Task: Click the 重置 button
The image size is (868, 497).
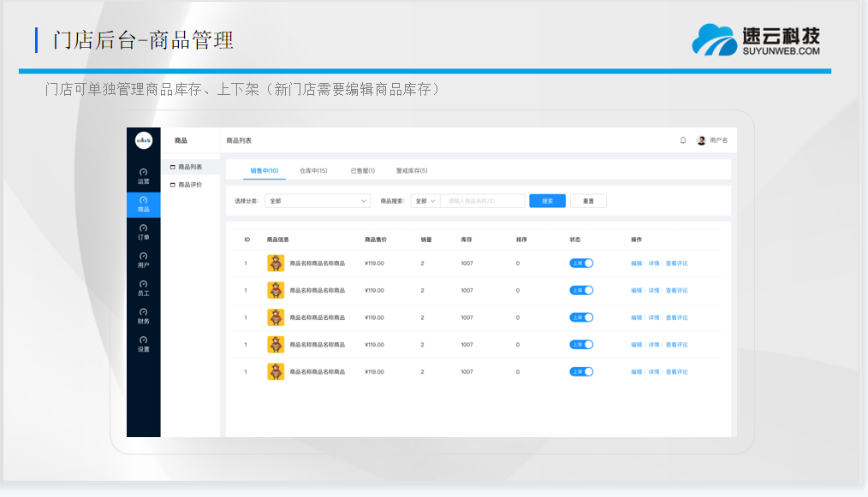Action: click(x=588, y=201)
